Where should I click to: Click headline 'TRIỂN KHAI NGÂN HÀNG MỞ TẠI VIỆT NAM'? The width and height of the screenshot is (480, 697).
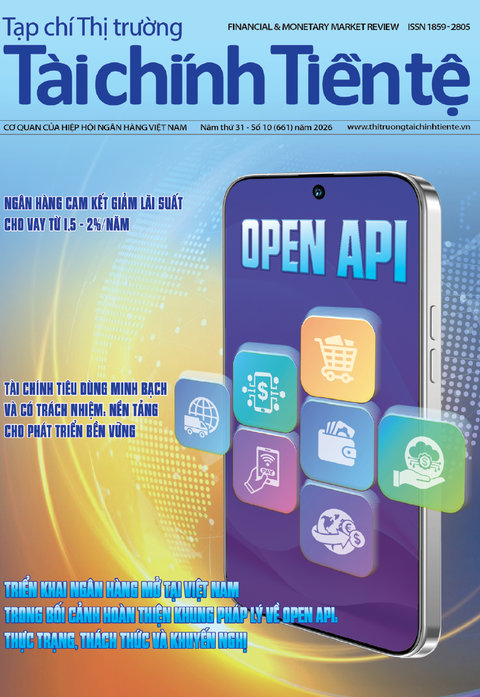tap(121, 590)
